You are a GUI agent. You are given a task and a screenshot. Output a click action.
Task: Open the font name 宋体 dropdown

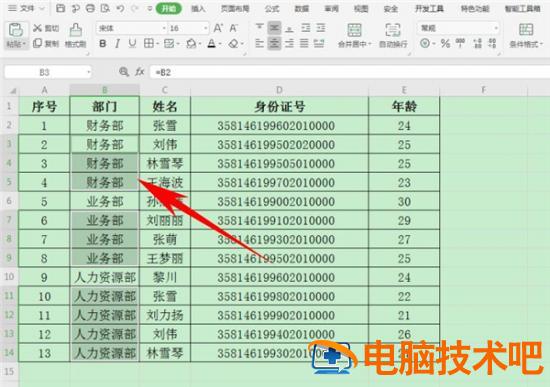pos(164,28)
